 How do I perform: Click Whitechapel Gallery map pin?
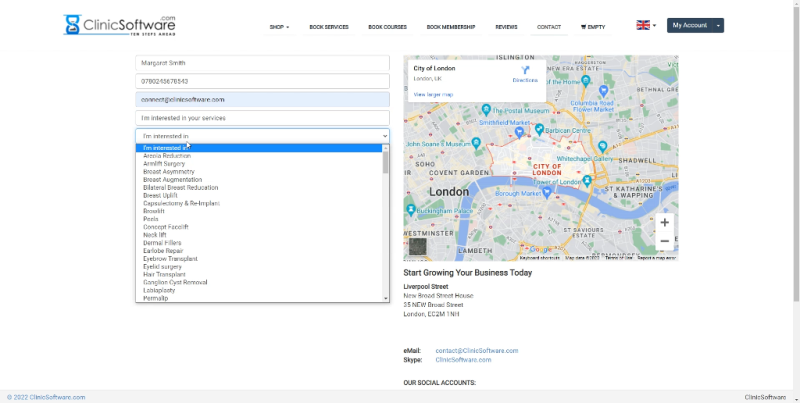click(x=603, y=146)
